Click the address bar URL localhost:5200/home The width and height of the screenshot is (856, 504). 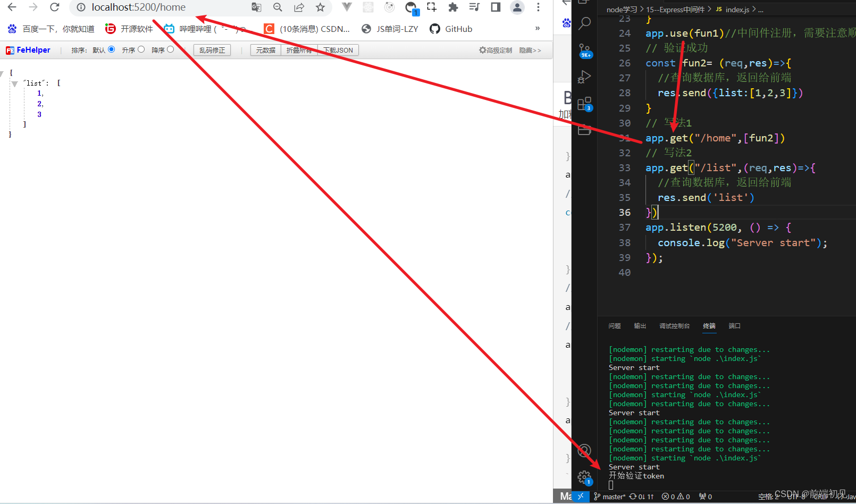click(138, 7)
